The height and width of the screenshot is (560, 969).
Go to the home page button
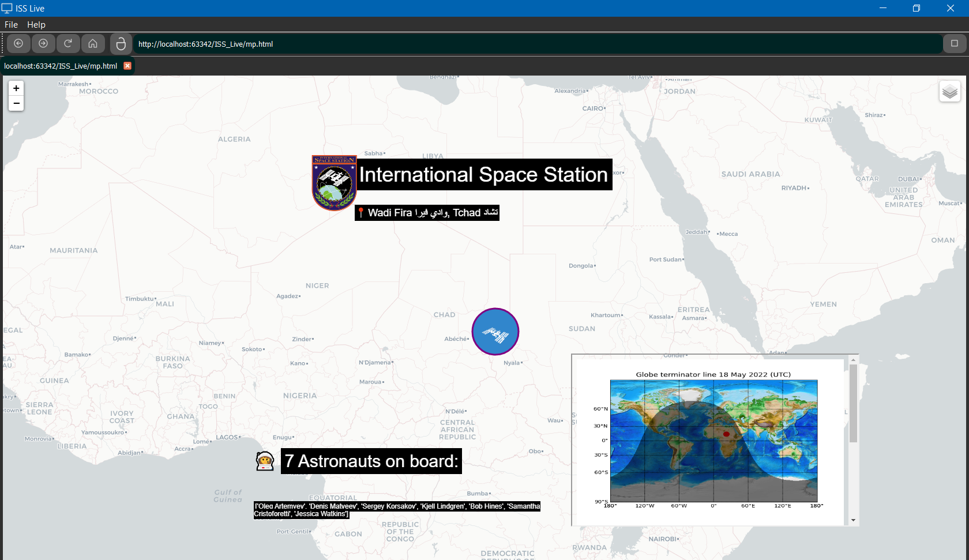coord(93,43)
